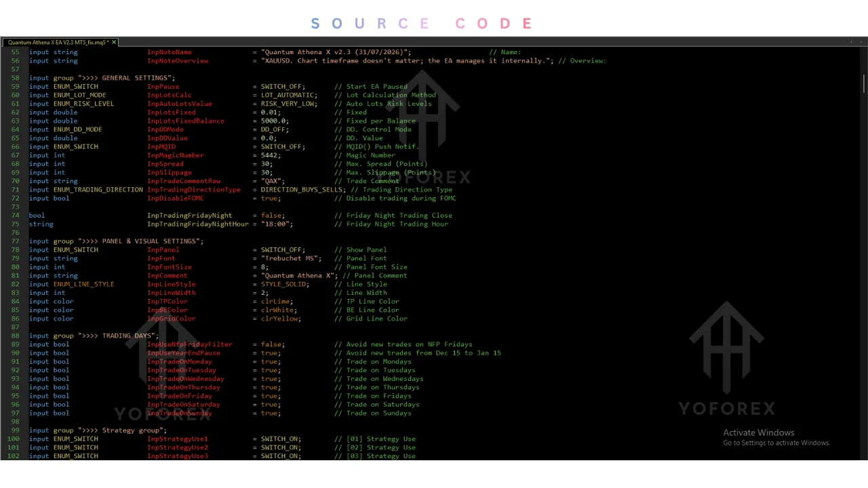Click the "// Disable trading during FOMC" comment

tap(395, 199)
